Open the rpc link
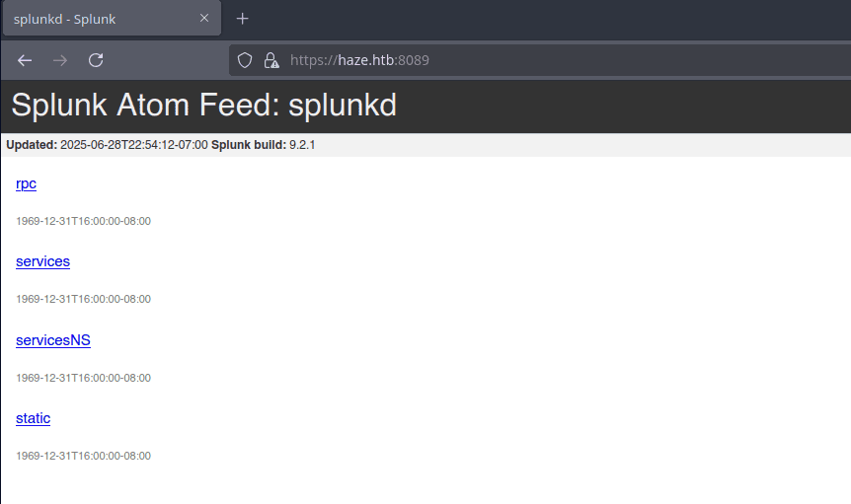The height and width of the screenshot is (504, 851). pyautogui.click(x=27, y=183)
